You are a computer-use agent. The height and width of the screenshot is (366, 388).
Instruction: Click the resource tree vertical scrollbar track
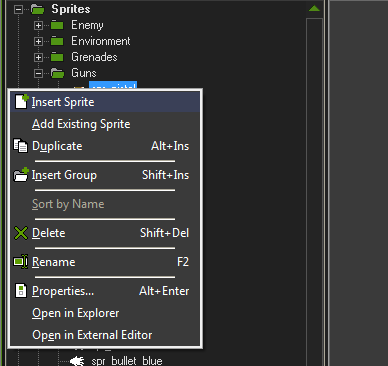tap(314, 192)
